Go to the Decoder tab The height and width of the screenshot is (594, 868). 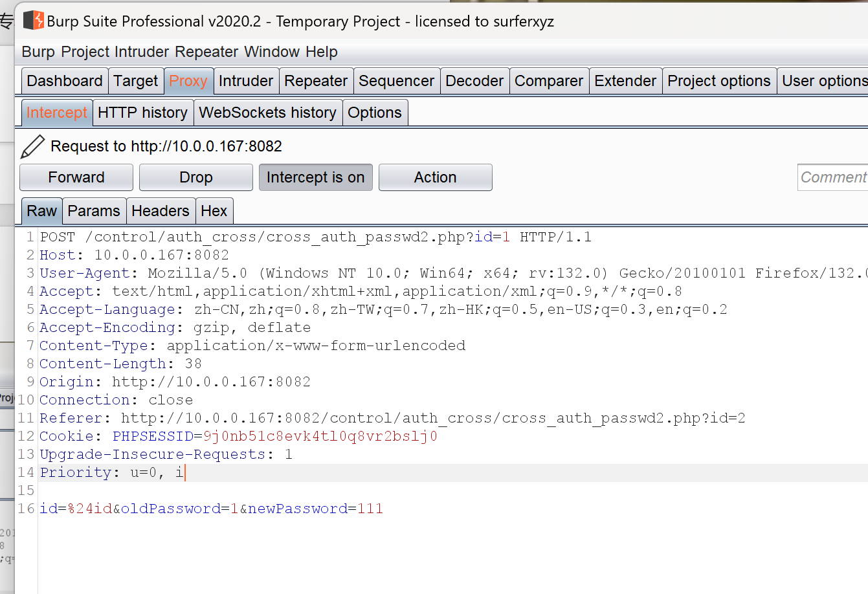pos(474,81)
